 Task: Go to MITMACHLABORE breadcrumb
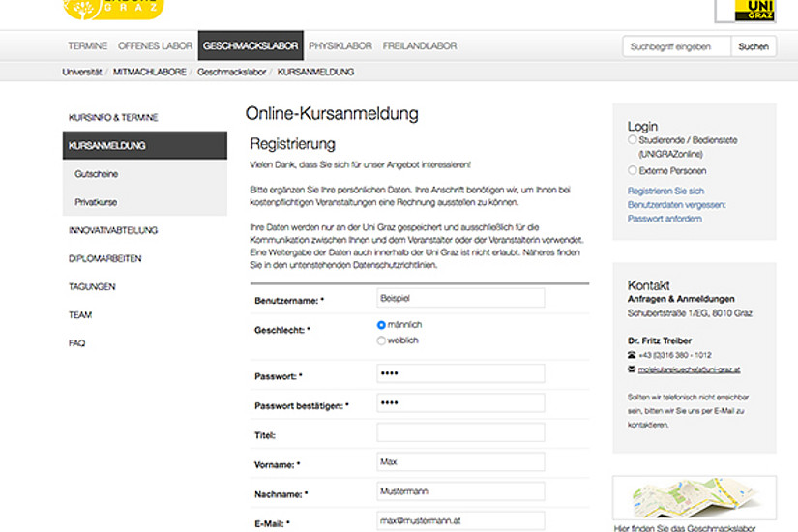click(150, 72)
